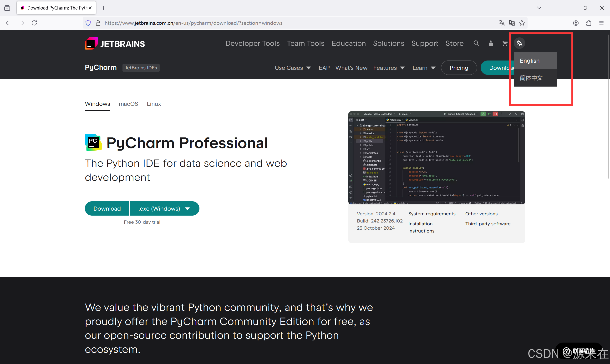610x364 pixels.
Task: Click the Firefox account avatar icon
Action: click(x=576, y=23)
